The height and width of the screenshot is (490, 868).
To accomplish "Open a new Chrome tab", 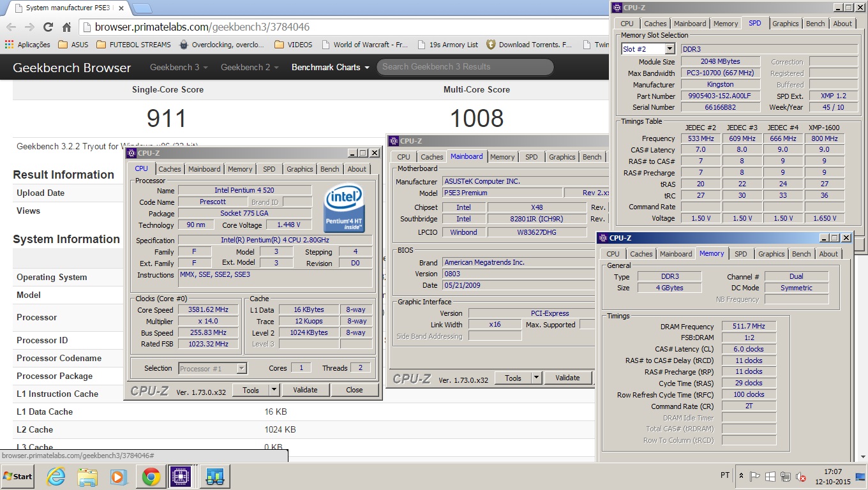I will (142, 8).
